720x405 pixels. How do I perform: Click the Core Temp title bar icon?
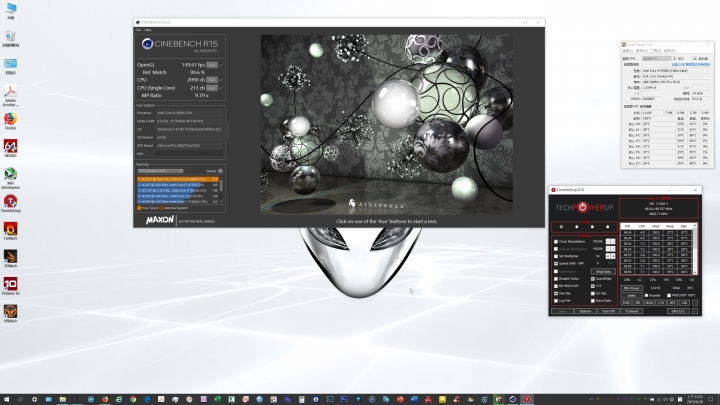pyautogui.click(x=624, y=45)
